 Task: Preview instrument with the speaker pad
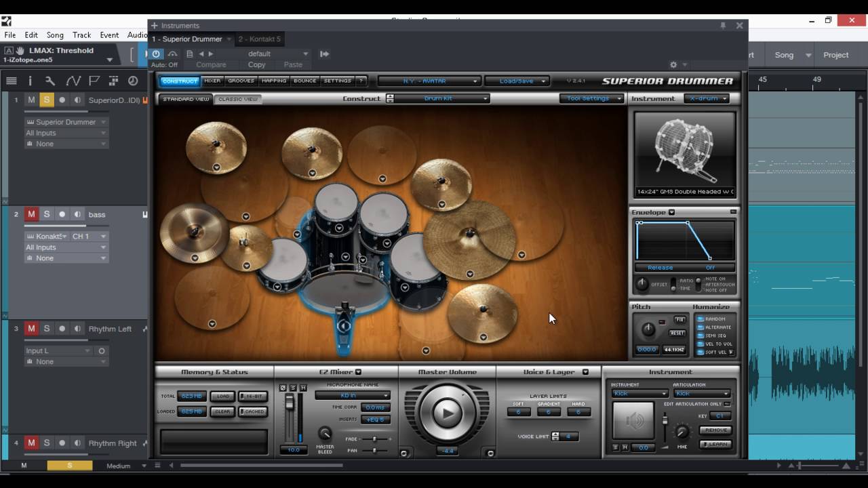pyautogui.click(x=633, y=420)
